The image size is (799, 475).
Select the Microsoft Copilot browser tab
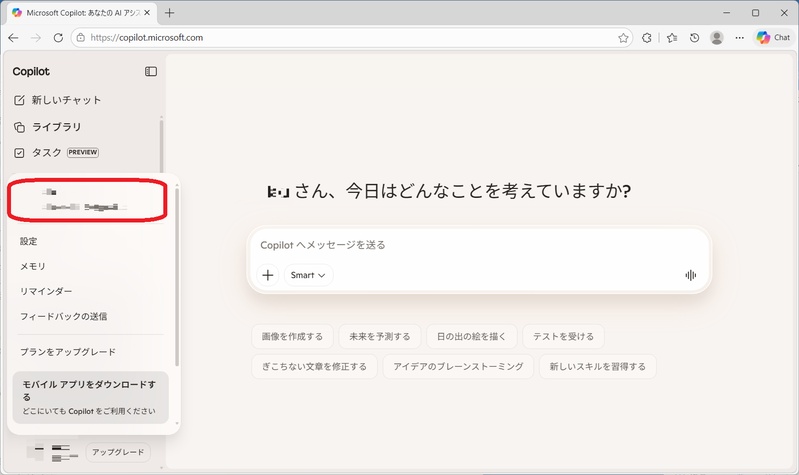click(x=82, y=13)
